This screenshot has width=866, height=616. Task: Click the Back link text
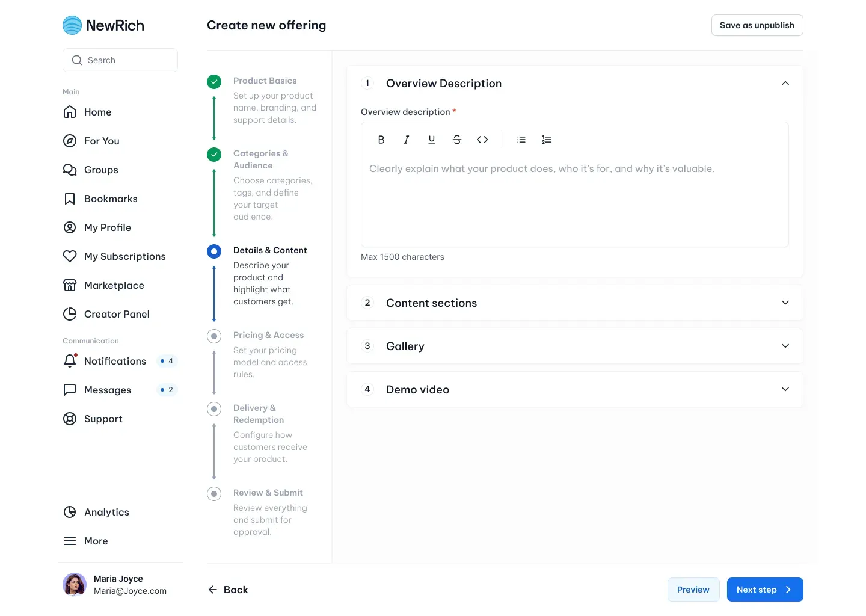236,590
